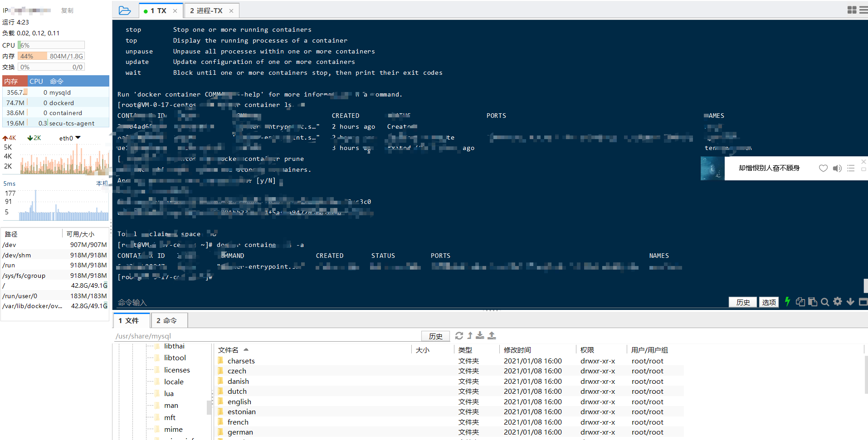
Task: Select the dockerd process row
Action: [x=56, y=103]
